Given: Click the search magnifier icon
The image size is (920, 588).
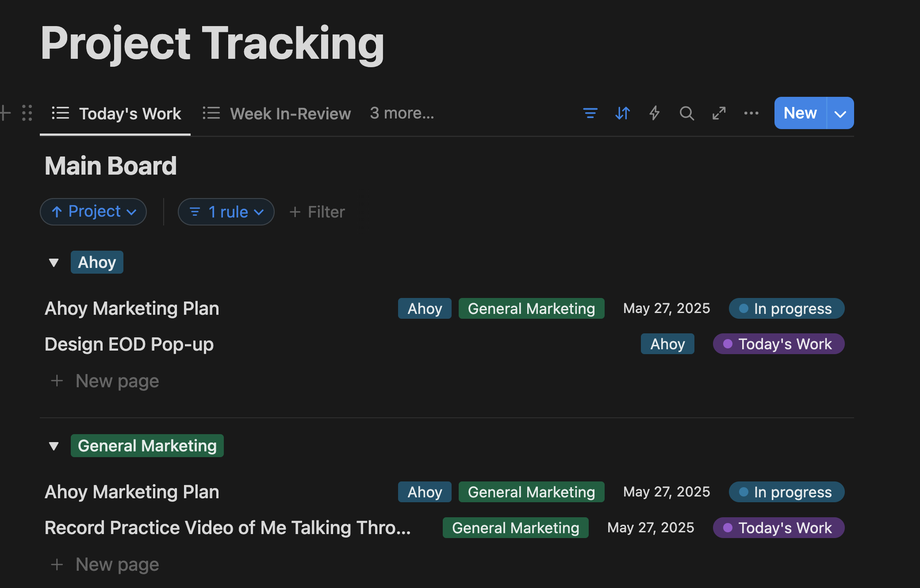Looking at the screenshot, I should (686, 113).
